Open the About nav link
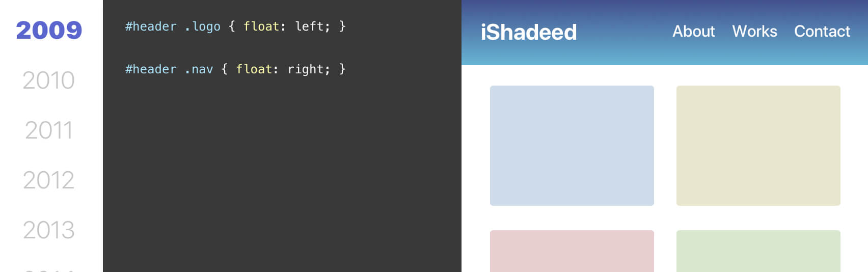 (693, 32)
